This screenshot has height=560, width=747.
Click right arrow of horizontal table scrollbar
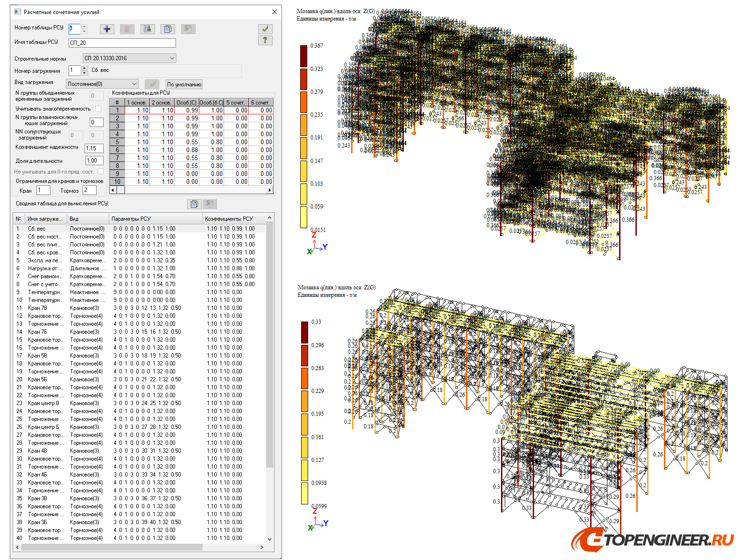(x=270, y=190)
